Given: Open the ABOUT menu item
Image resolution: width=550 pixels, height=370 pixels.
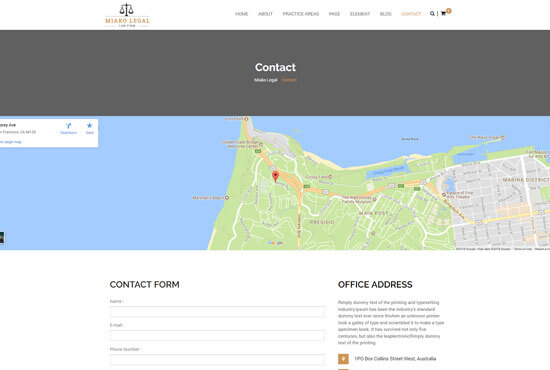Looking at the screenshot, I should 265,14.
